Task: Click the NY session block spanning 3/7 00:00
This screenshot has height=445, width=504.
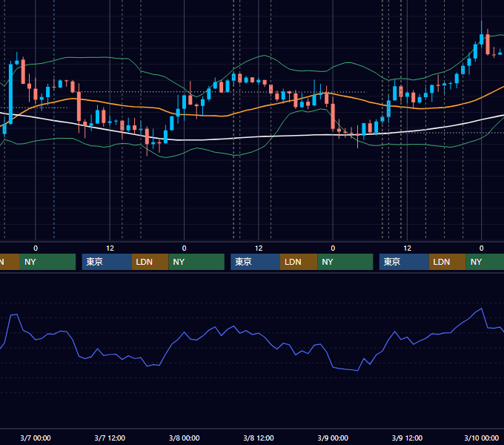Action: click(47, 262)
